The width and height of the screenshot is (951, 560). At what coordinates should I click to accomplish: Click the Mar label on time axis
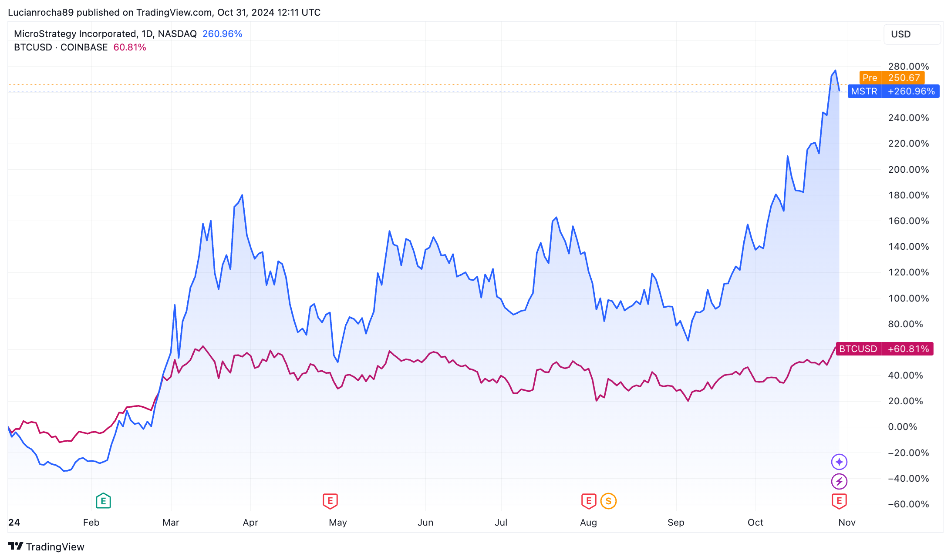pos(171,523)
